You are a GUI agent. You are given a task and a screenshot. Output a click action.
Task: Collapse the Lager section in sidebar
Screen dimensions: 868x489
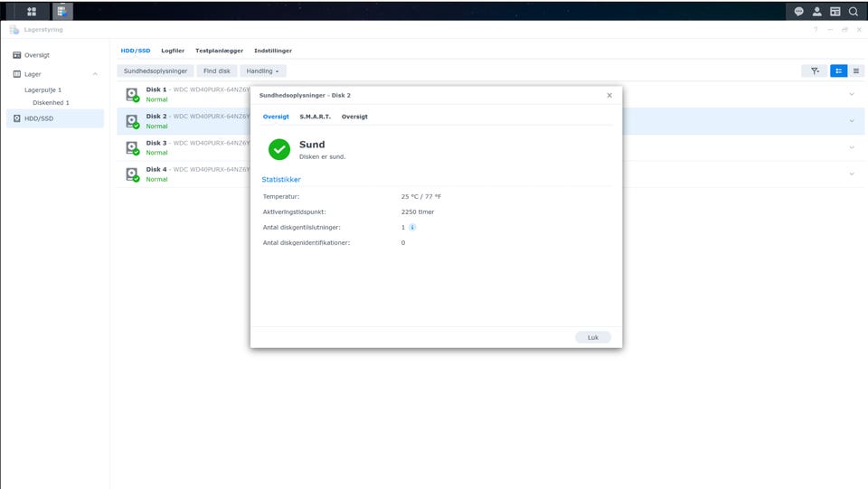(x=95, y=74)
